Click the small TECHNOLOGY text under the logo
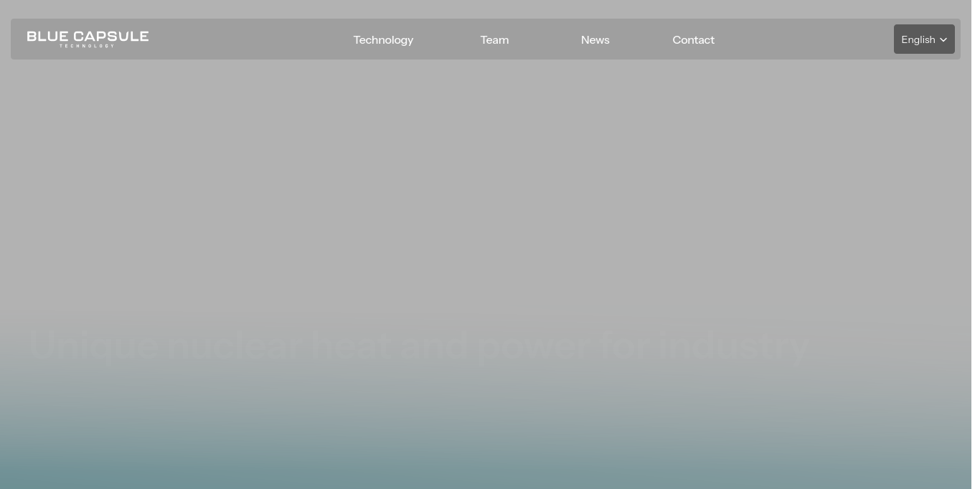Viewport: 980px width, 489px height. pyautogui.click(x=87, y=46)
